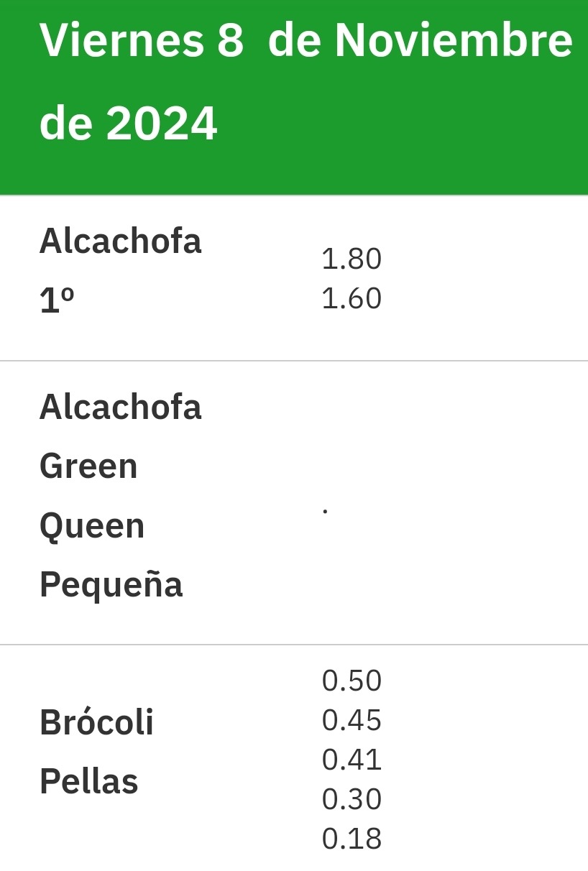
Task: Select the 0.30 Brócoli price
Action: [x=352, y=799]
